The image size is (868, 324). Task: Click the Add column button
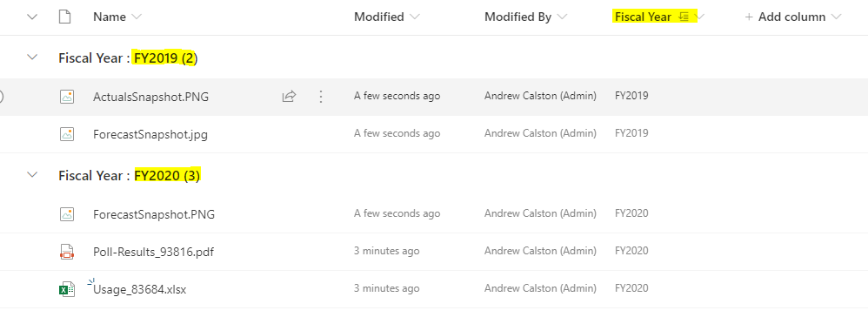[792, 17]
